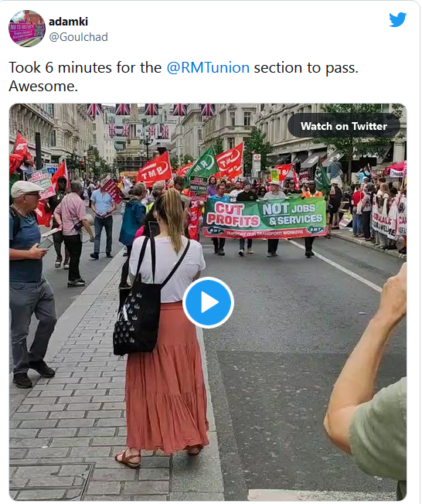This screenshot has width=422, height=504.
Task: Click the Twitter bird logo icon
Action: point(397,20)
